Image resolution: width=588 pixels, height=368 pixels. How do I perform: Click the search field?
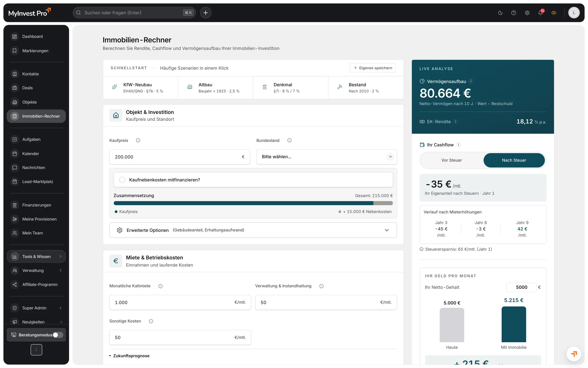pyautogui.click(x=134, y=13)
